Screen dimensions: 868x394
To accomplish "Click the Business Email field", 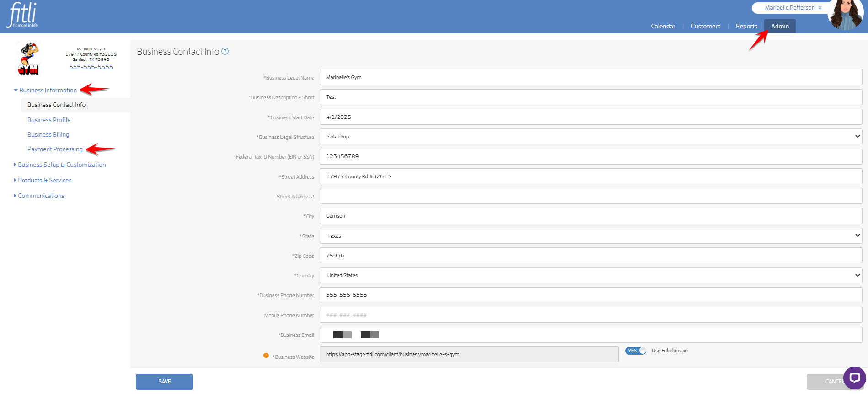I will (591, 335).
